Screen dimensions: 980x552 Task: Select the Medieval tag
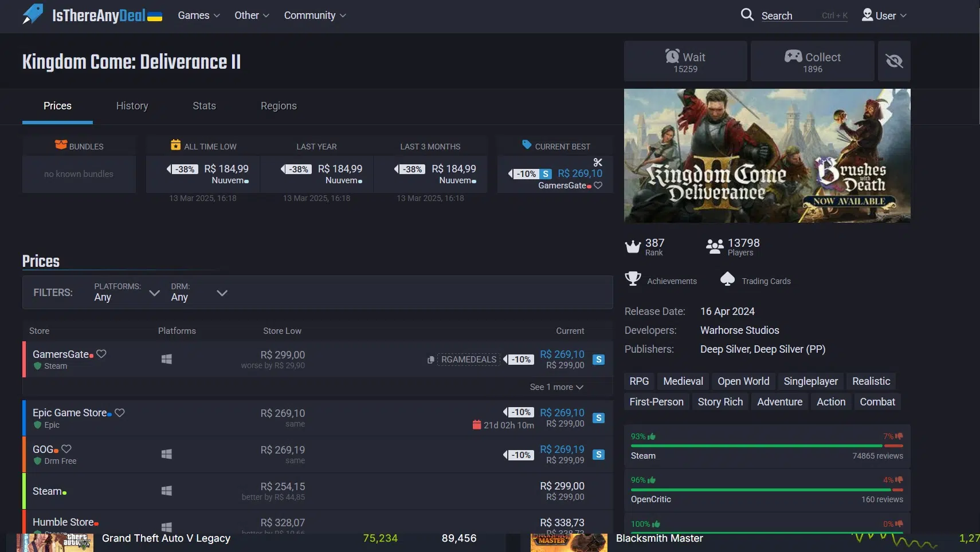(683, 381)
